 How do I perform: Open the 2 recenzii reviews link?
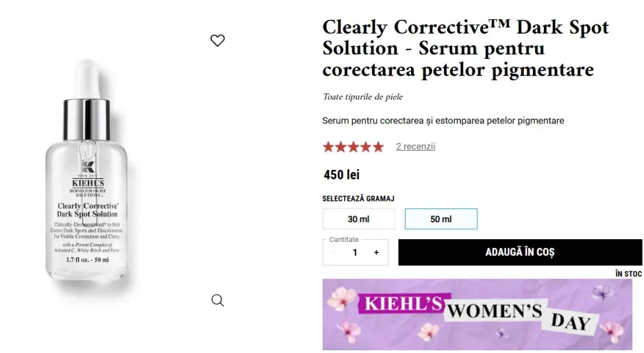(x=415, y=147)
